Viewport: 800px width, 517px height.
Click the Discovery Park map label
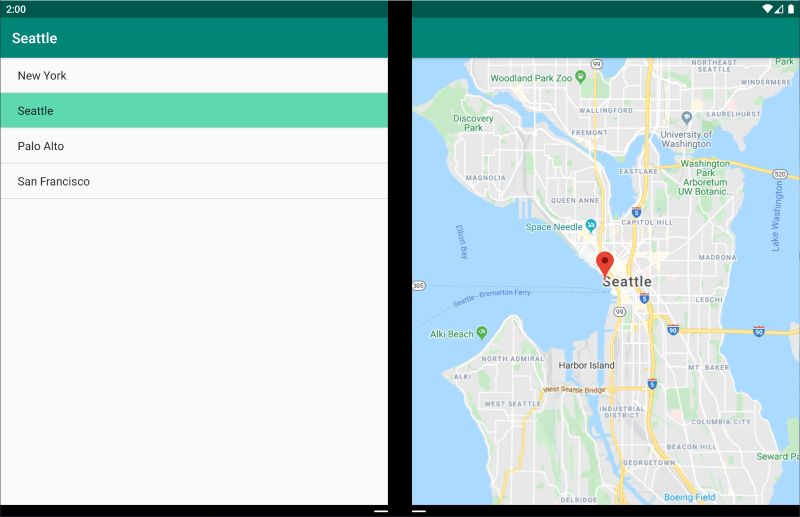[x=473, y=123]
